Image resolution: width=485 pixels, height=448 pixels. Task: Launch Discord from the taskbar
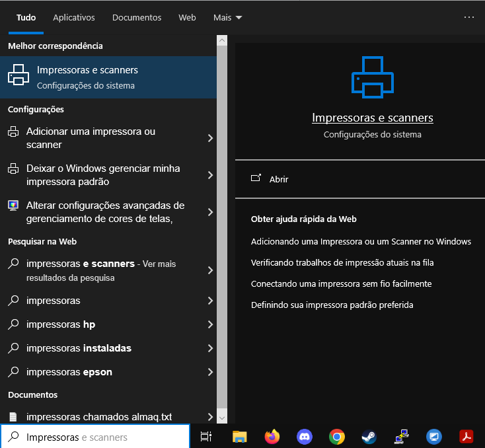[x=305, y=436]
